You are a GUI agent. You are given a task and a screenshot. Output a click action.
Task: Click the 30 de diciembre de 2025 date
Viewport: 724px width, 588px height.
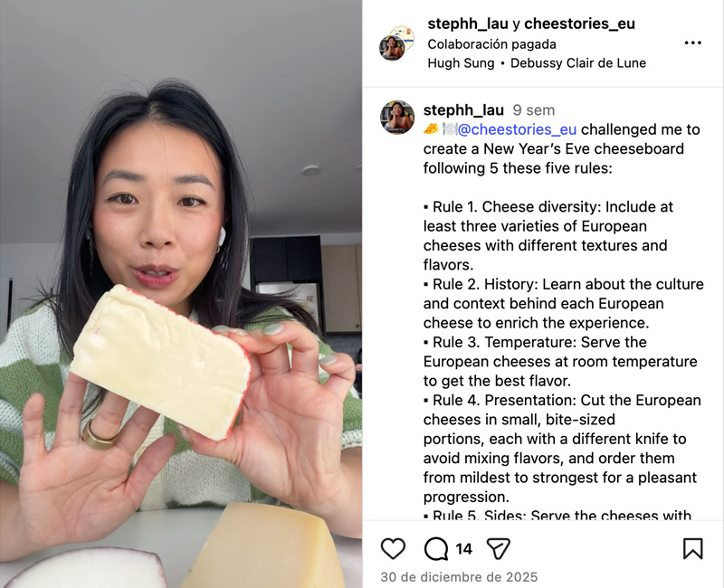tap(459, 577)
